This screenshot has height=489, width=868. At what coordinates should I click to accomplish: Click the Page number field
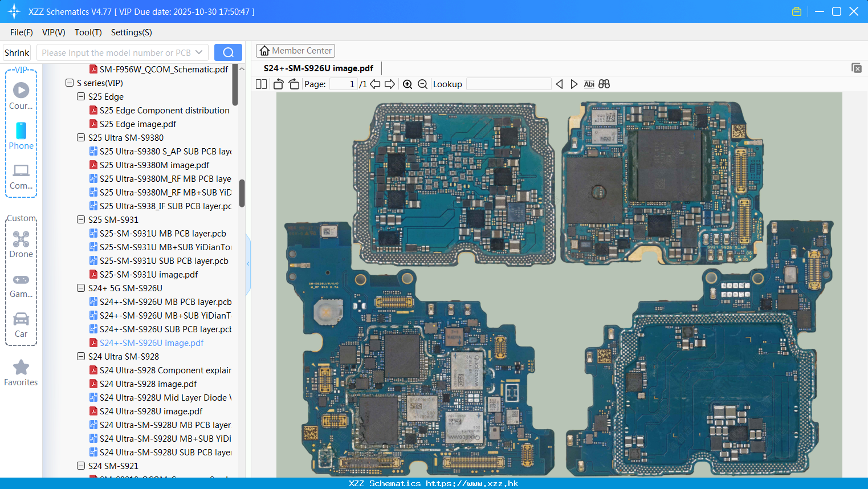click(343, 84)
